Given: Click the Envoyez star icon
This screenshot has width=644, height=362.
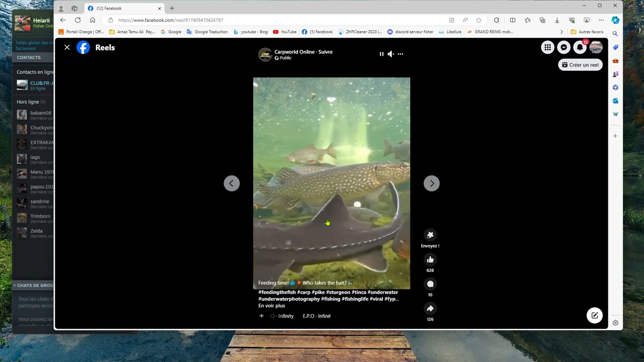Looking at the screenshot, I should click(430, 235).
